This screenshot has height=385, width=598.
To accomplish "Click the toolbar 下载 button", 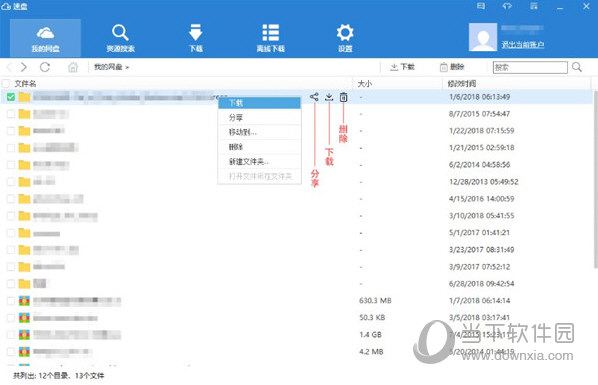I will [x=402, y=67].
